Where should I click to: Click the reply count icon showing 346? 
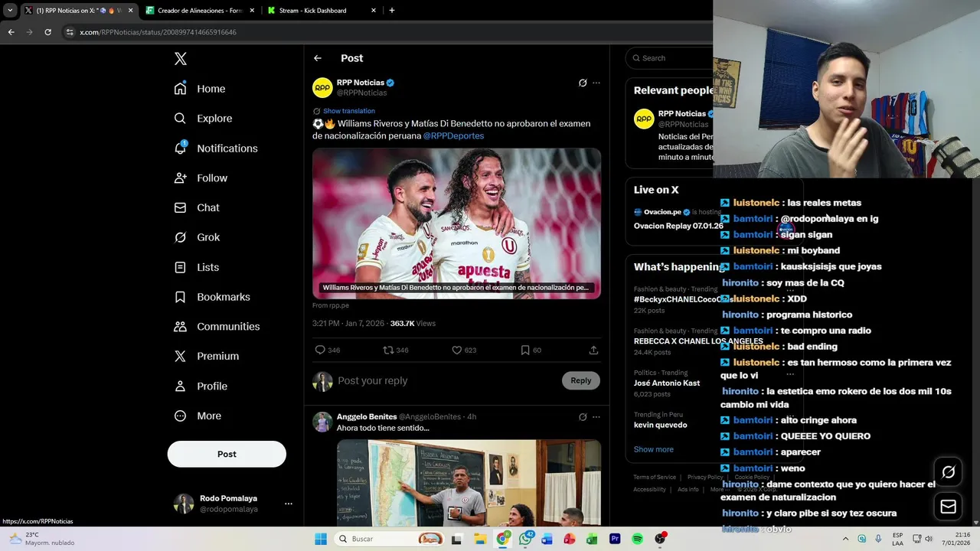point(320,350)
